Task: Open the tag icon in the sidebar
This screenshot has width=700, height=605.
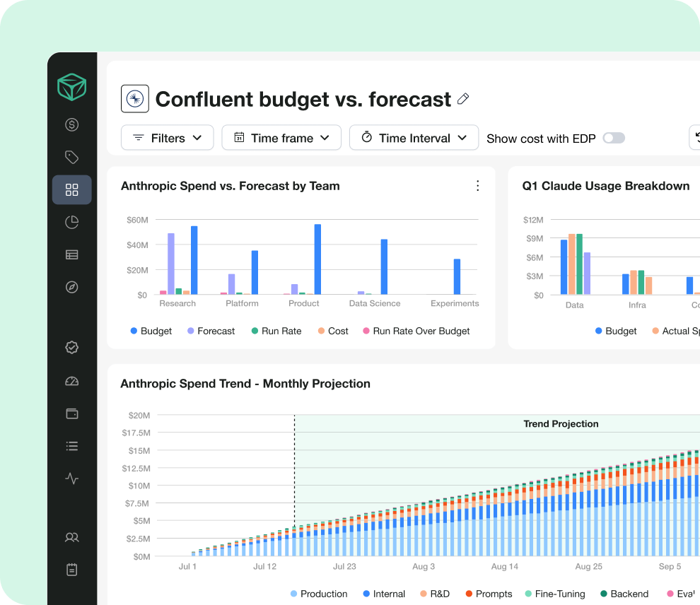Action: 71,157
